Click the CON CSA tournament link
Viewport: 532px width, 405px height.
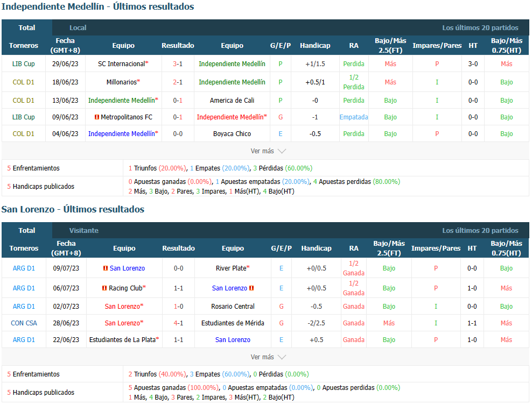point(24,323)
